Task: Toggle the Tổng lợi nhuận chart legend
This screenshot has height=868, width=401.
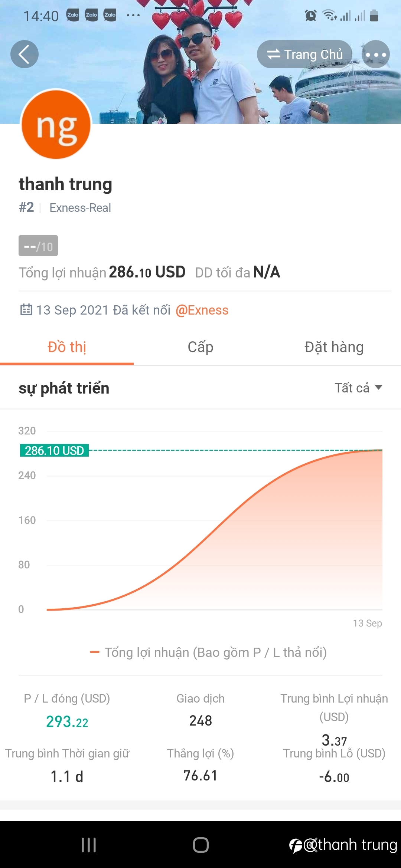Action: (208, 652)
